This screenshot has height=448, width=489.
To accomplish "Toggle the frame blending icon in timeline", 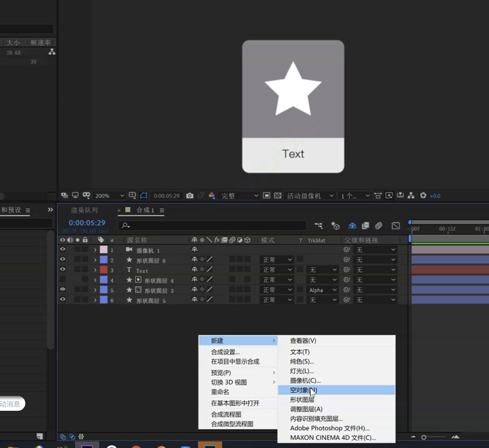I will point(365,225).
